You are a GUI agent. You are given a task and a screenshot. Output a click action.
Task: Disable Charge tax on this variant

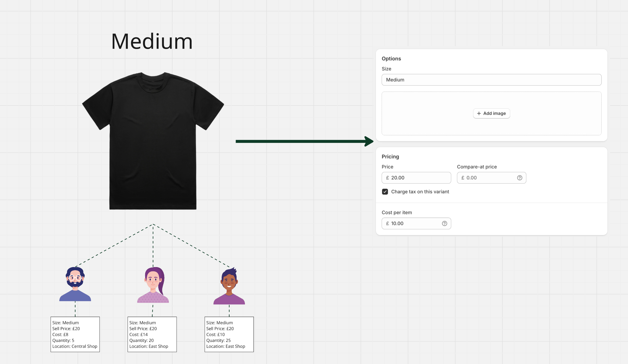(385, 192)
